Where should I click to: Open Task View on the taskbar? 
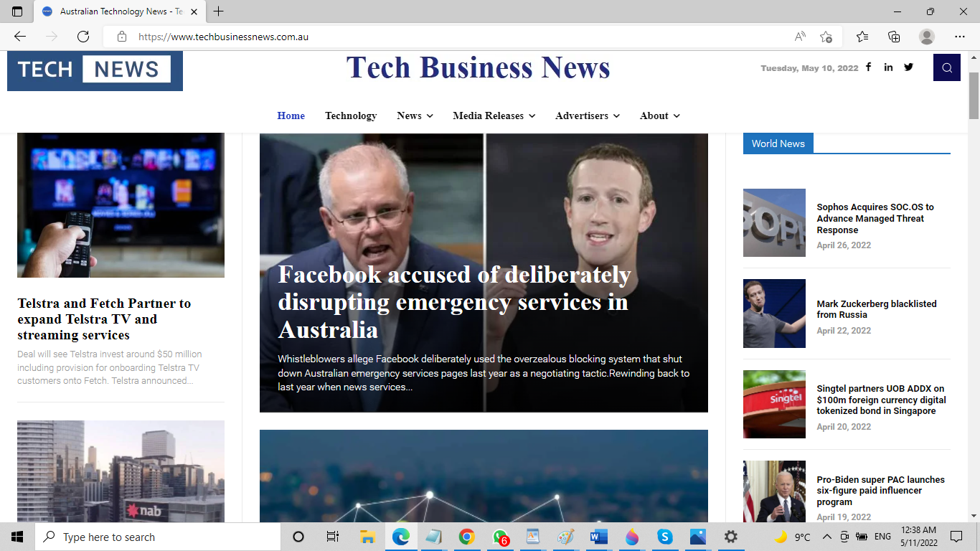click(x=332, y=537)
